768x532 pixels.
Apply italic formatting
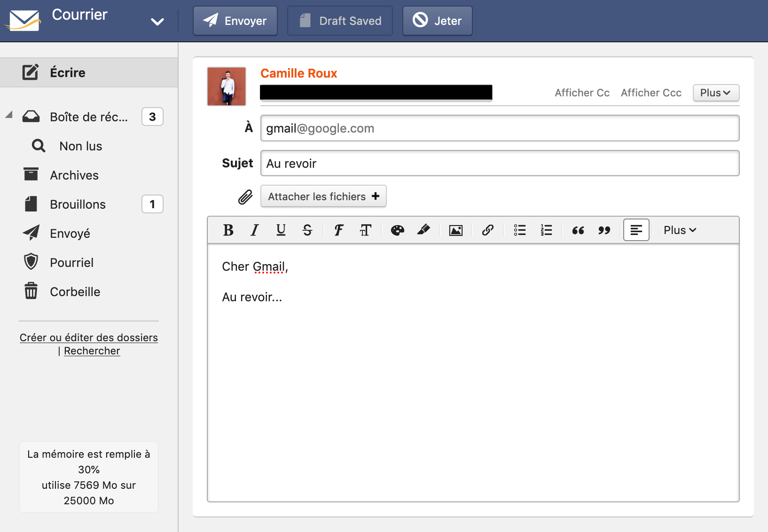click(255, 230)
